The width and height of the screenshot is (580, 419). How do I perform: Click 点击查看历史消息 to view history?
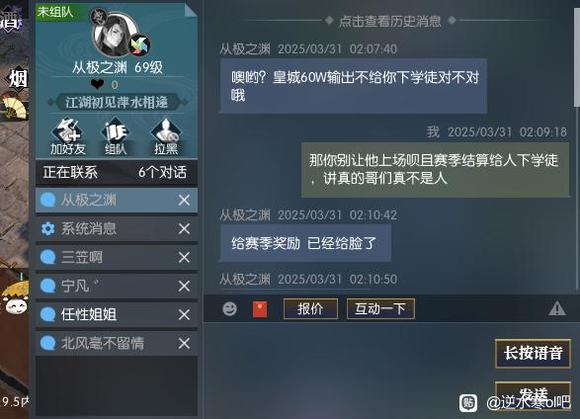click(x=390, y=21)
